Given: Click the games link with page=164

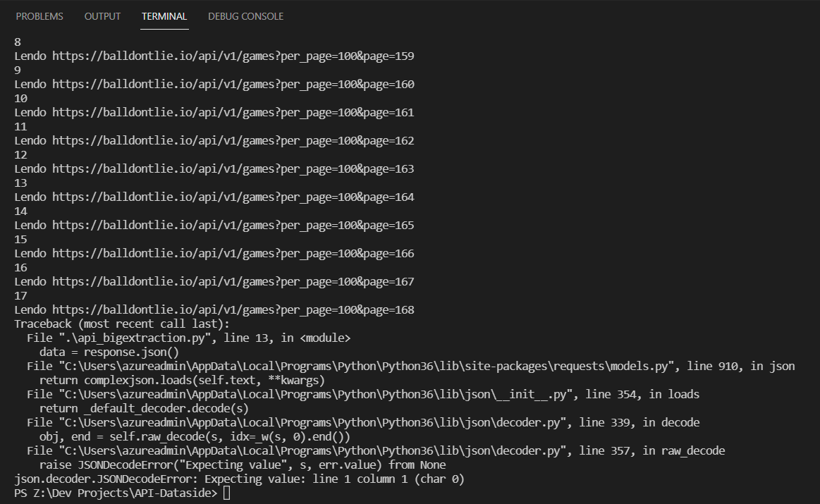Looking at the screenshot, I should point(233,197).
